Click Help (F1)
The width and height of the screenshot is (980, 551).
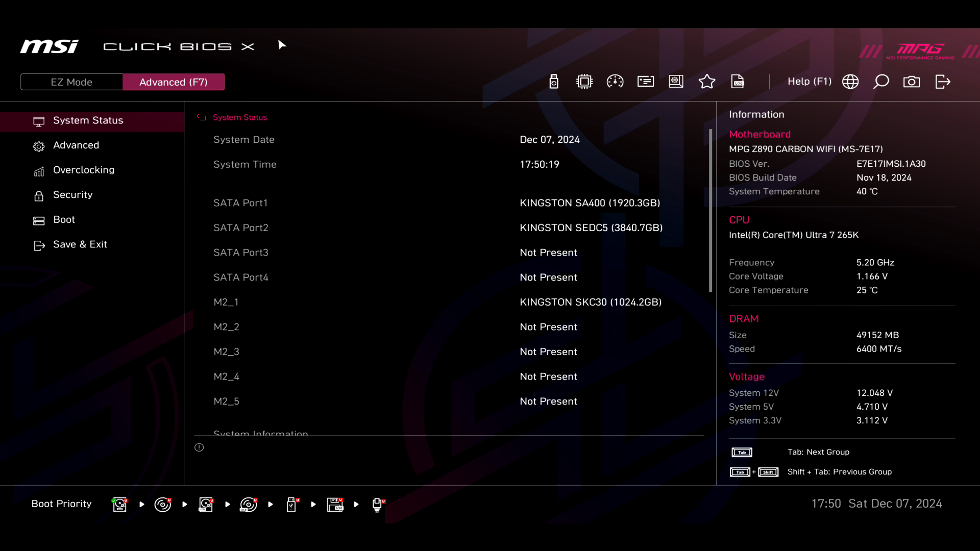809,82
